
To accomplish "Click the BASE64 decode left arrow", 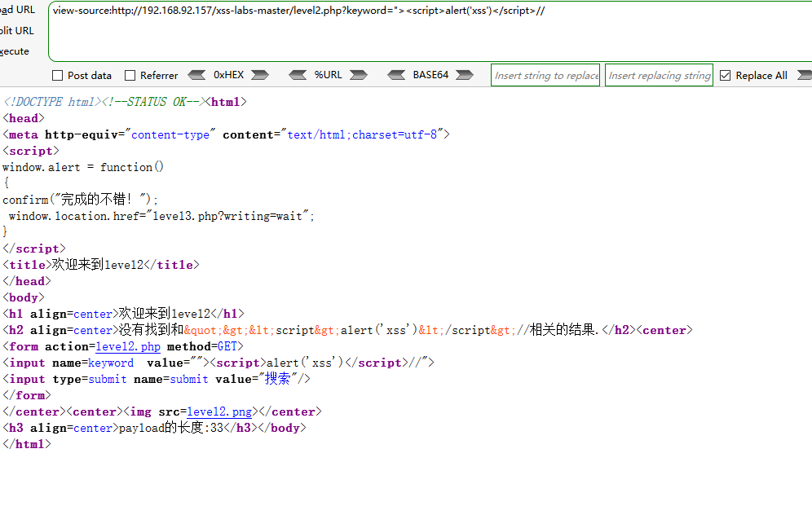I will [x=396, y=75].
